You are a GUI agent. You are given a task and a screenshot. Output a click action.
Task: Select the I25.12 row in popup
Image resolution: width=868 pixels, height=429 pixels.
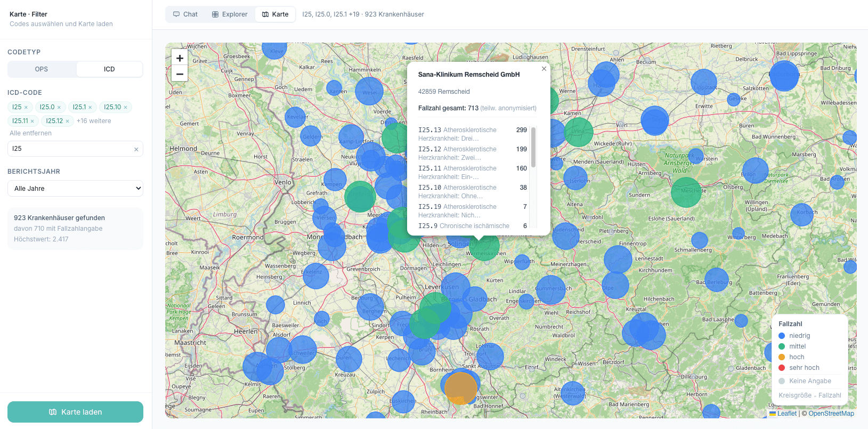click(473, 153)
